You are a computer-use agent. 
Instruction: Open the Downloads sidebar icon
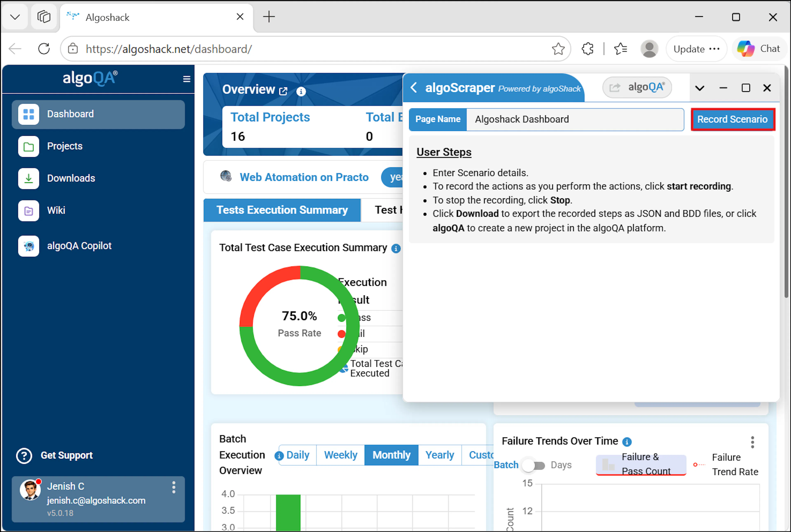click(x=28, y=178)
